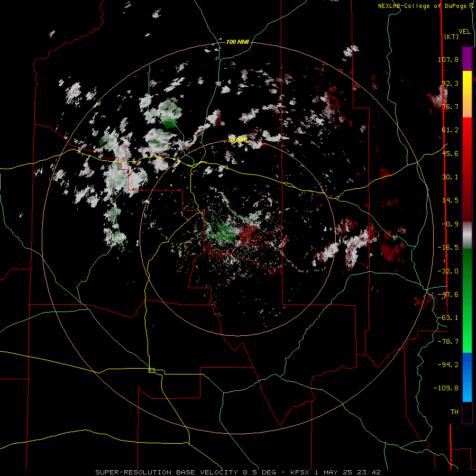Pick the black TH segment of the color bar
Screen dimensions: 476x476
pos(467,412)
